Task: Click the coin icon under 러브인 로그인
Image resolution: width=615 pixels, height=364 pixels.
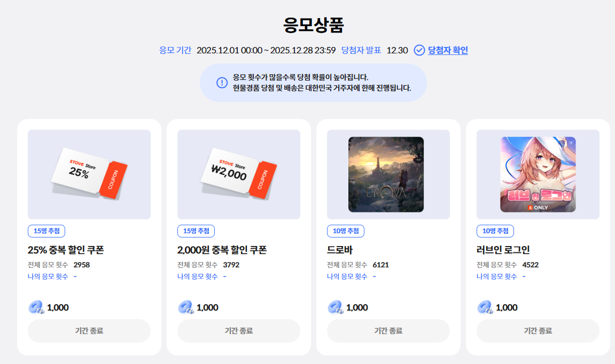Action: pyautogui.click(x=485, y=307)
